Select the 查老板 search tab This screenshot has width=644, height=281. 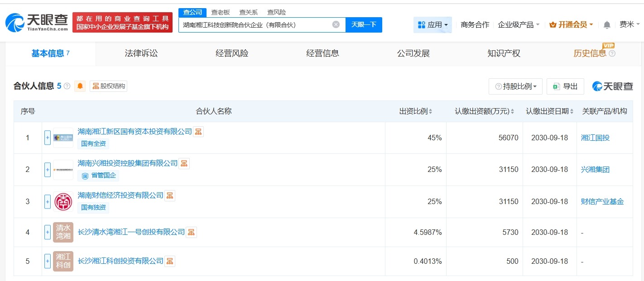point(220,12)
